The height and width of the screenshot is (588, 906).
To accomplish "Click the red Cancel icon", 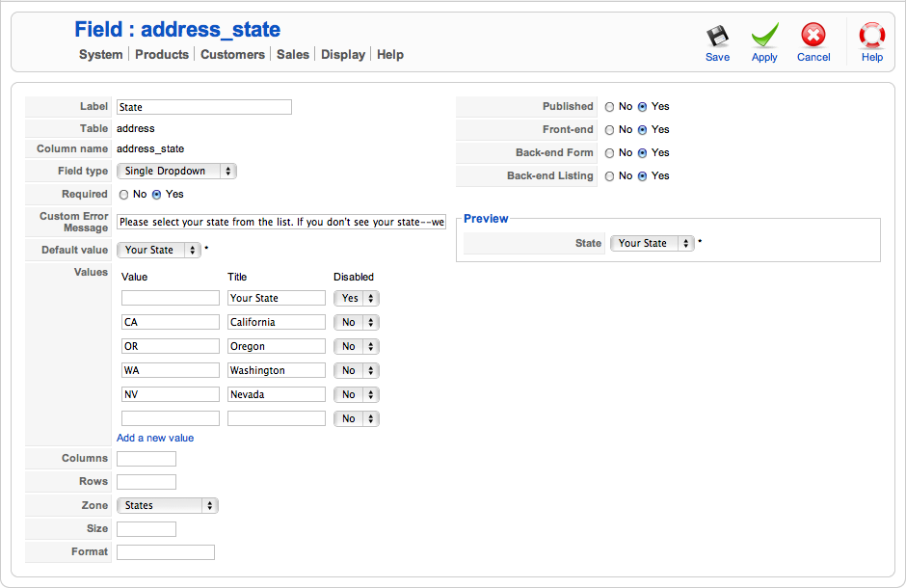I will (813, 38).
